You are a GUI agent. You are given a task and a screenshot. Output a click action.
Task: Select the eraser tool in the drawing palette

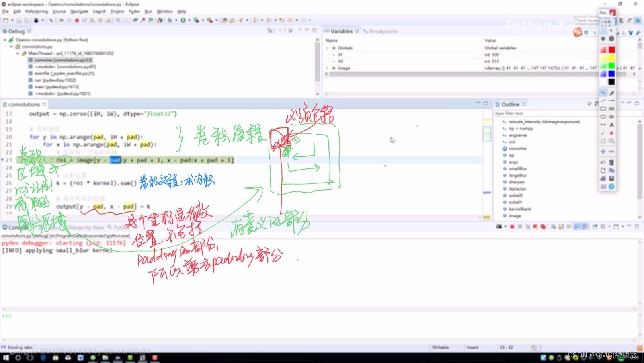click(612, 92)
